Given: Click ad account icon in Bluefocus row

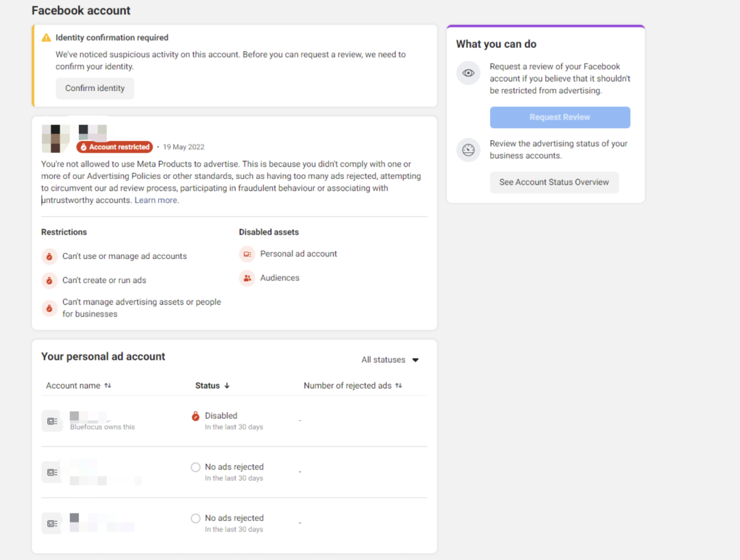Looking at the screenshot, I should coord(52,421).
